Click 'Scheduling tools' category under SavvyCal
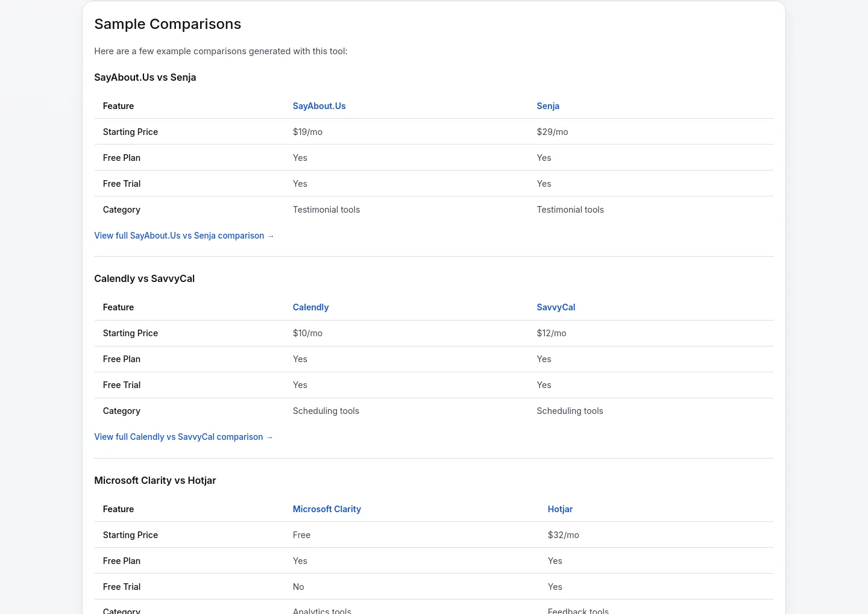This screenshot has height=614, width=868. pyautogui.click(x=570, y=411)
